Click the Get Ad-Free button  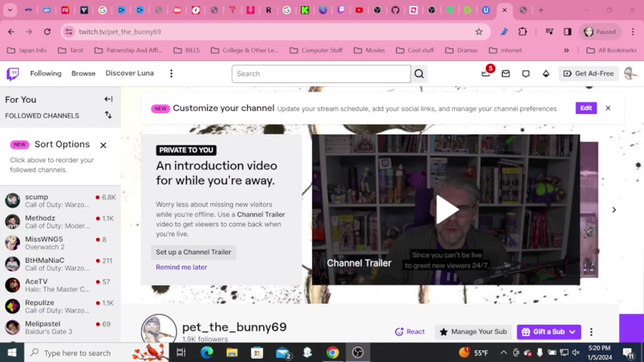[589, 73]
